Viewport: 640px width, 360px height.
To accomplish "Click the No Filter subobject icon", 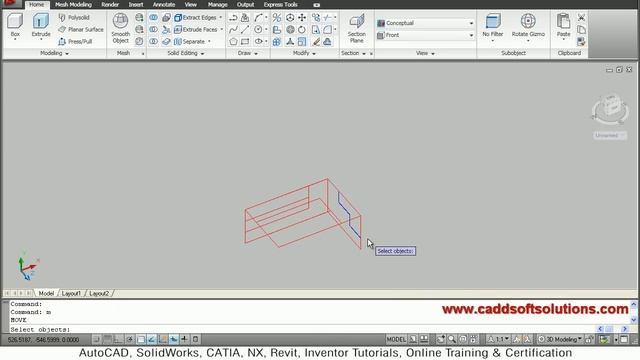I will click(x=493, y=25).
